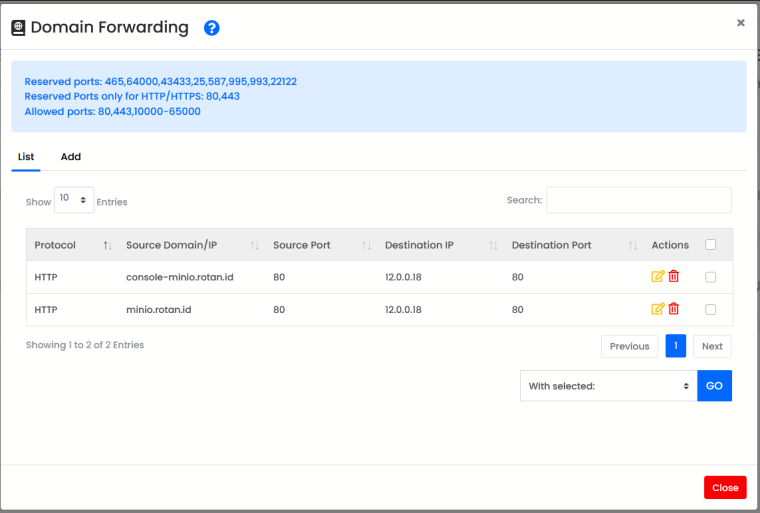Click the Reserved ports info line

coord(160,81)
